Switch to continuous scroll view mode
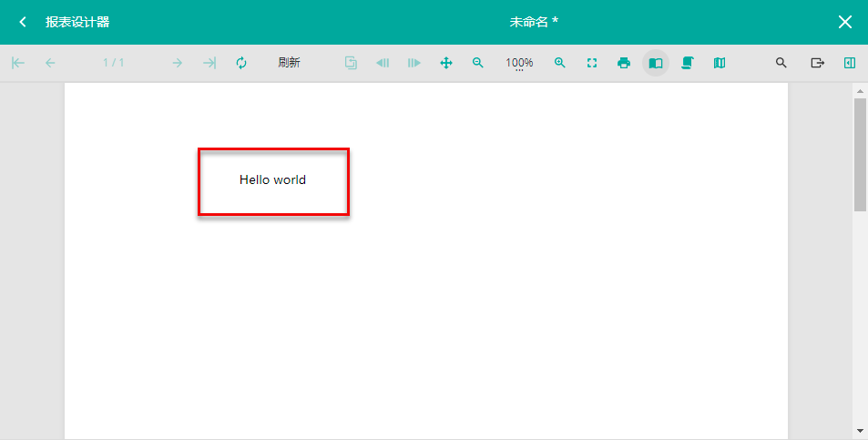868x440 pixels. pos(688,63)
